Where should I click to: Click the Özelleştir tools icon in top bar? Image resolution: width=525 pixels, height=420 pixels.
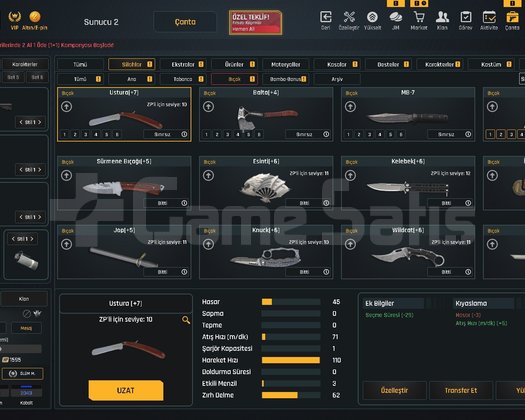coord(349,17)
